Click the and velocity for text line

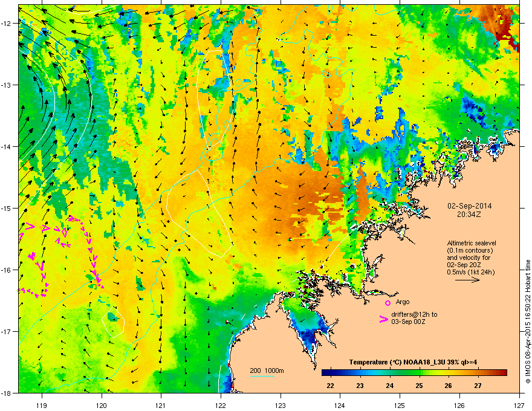point(469,257)
